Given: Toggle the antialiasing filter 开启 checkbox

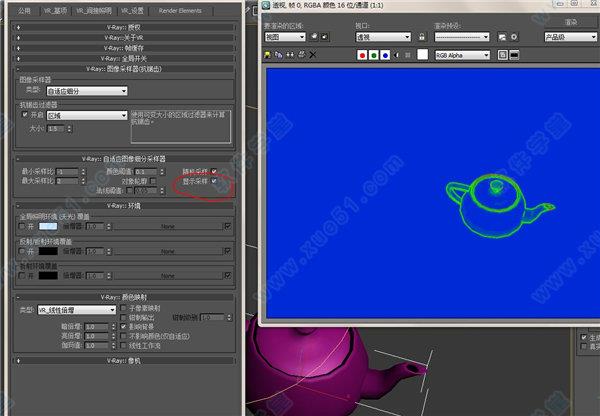Looking at the screenshot, I should 25,114.
